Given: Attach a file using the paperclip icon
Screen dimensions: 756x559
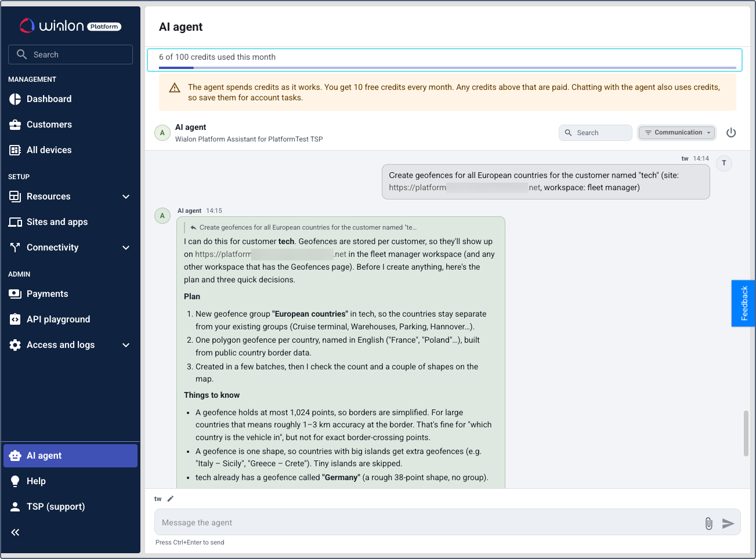Looking at the screenshot, I should tap(709, 524).
